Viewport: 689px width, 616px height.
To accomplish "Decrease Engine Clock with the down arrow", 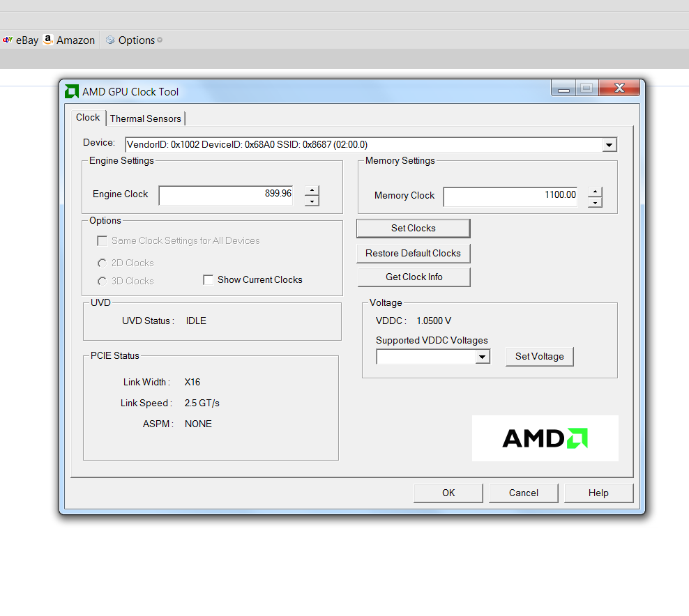I will (312, 201).
